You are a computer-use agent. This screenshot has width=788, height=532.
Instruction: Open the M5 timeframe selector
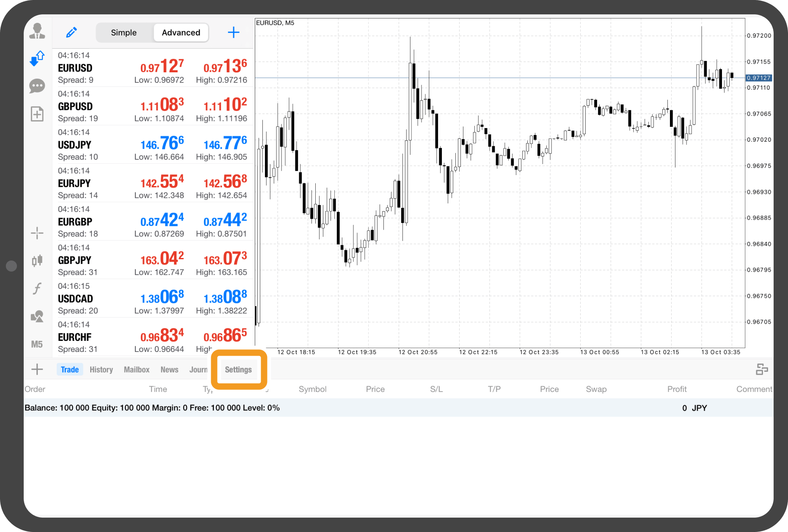pyautogui.click(x=37, y=344)
